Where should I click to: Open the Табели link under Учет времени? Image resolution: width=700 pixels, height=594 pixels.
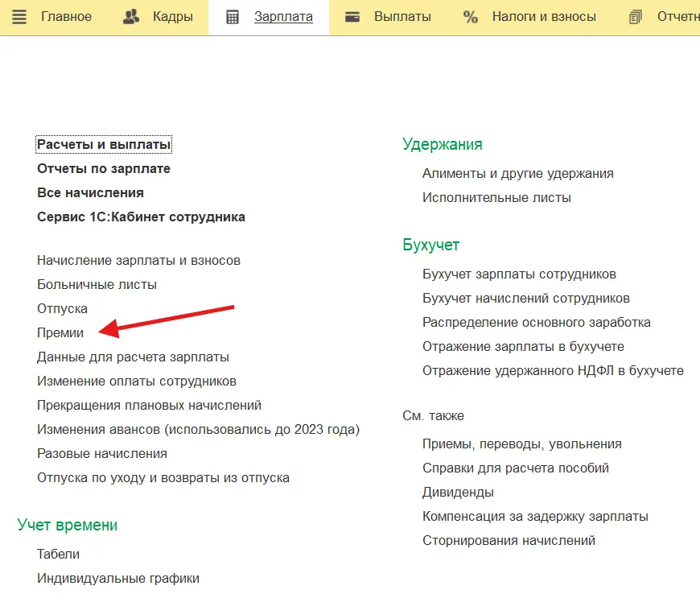(58, 554)
